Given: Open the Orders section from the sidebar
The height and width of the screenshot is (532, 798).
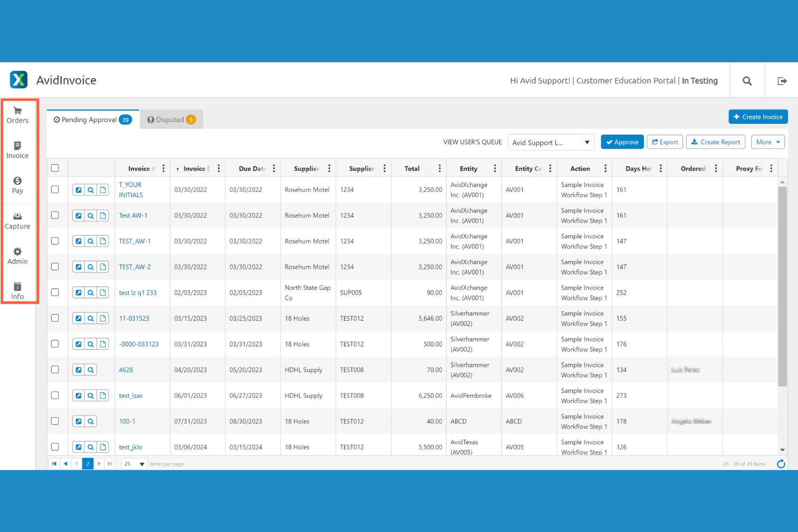Looking at the screenshot, I should tap(17, 114).
